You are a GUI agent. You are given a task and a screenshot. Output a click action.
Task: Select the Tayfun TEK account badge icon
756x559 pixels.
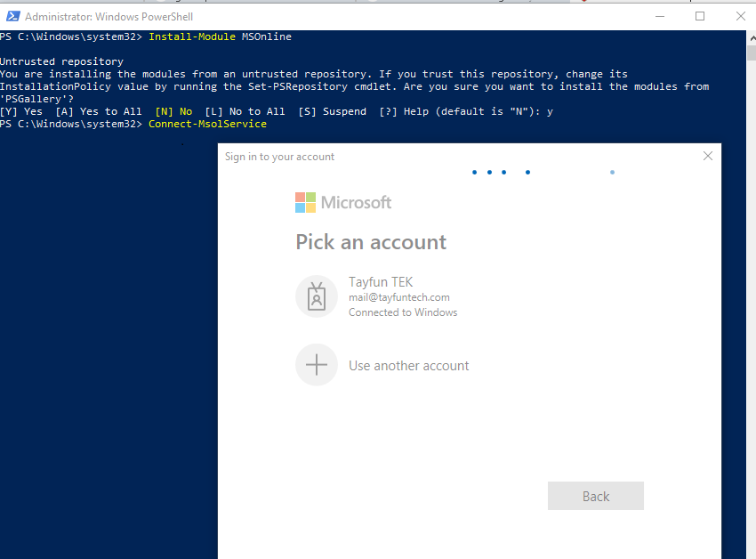pos(317,296)
